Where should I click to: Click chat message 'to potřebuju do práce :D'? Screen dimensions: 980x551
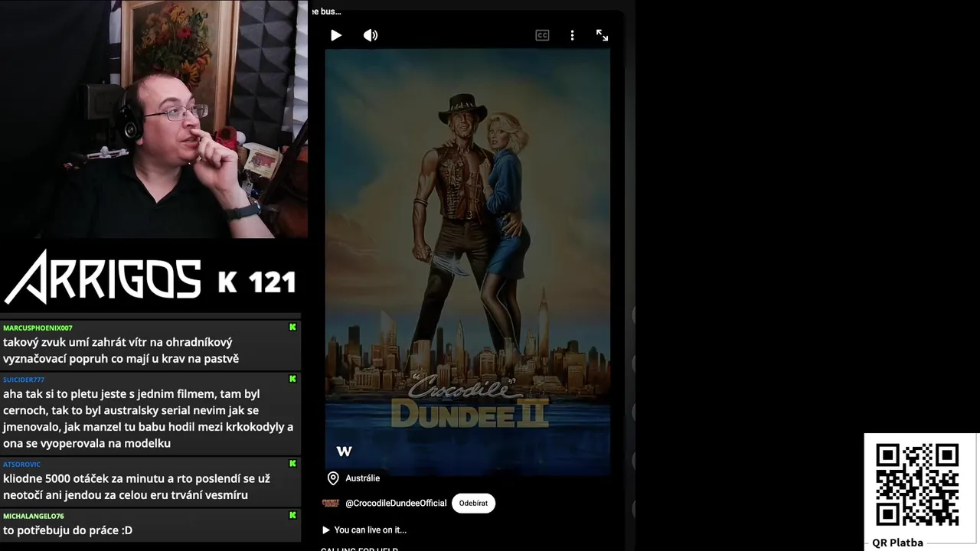point(67,530)
